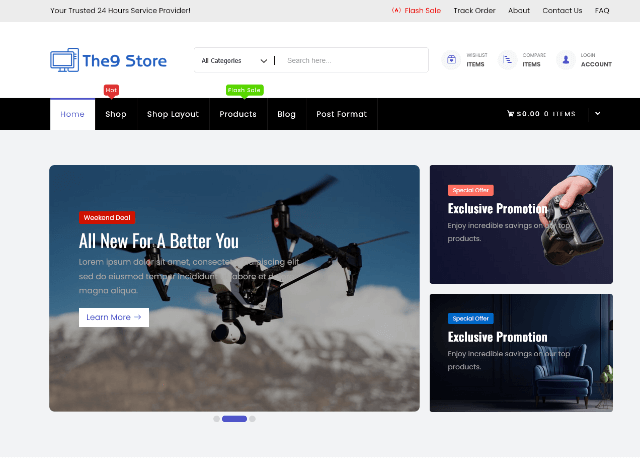The width and height of the screenshot is (640, 459).
Task: Go to the third slider dot
Action: 252,419
